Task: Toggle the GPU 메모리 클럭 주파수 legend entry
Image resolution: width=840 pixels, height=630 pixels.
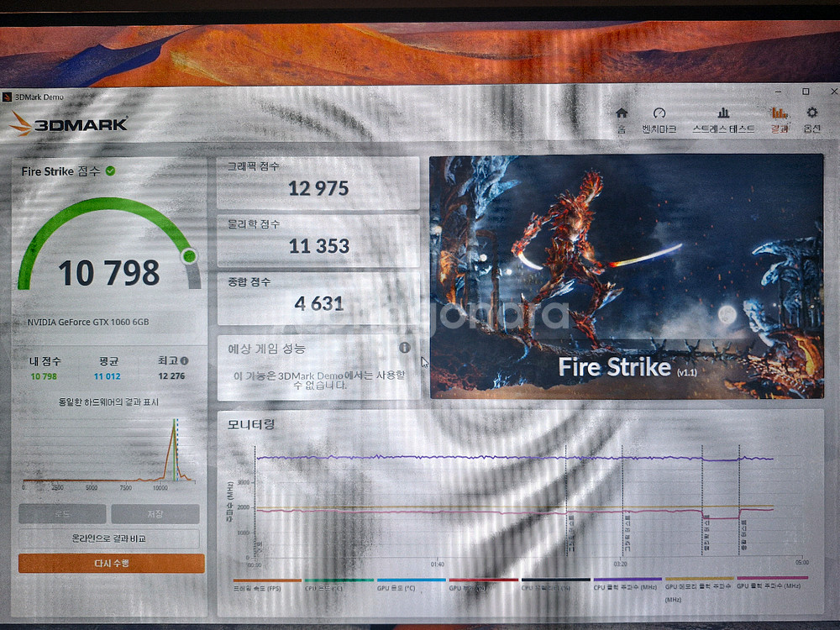Action: click(x=699, y=590)
